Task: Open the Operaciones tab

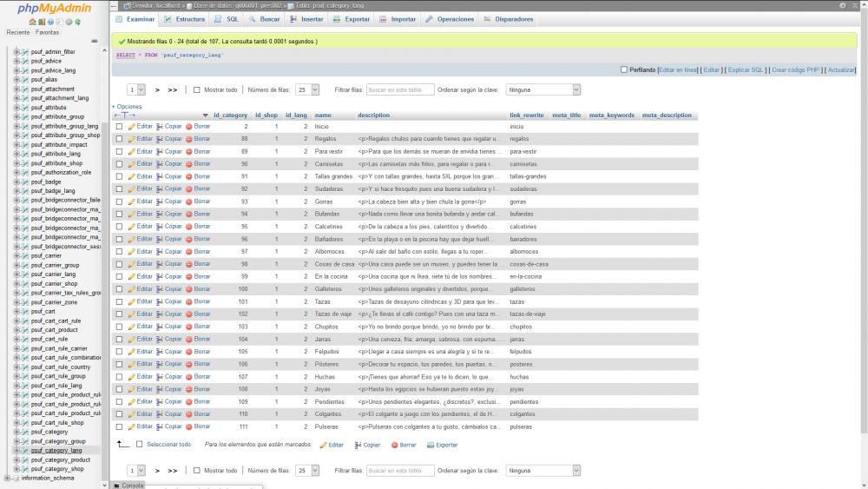Action: (x=450, y=19)
